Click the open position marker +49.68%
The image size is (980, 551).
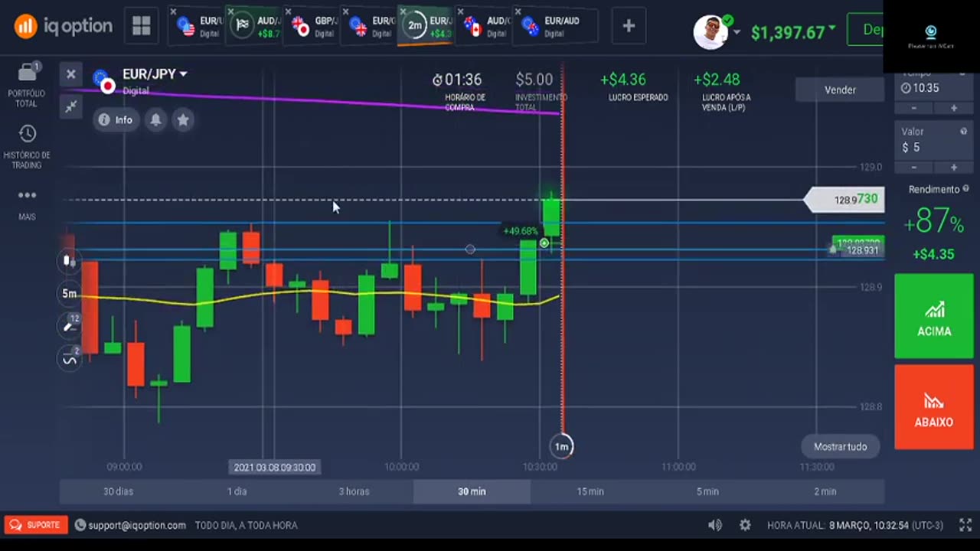tap(521, 230)
